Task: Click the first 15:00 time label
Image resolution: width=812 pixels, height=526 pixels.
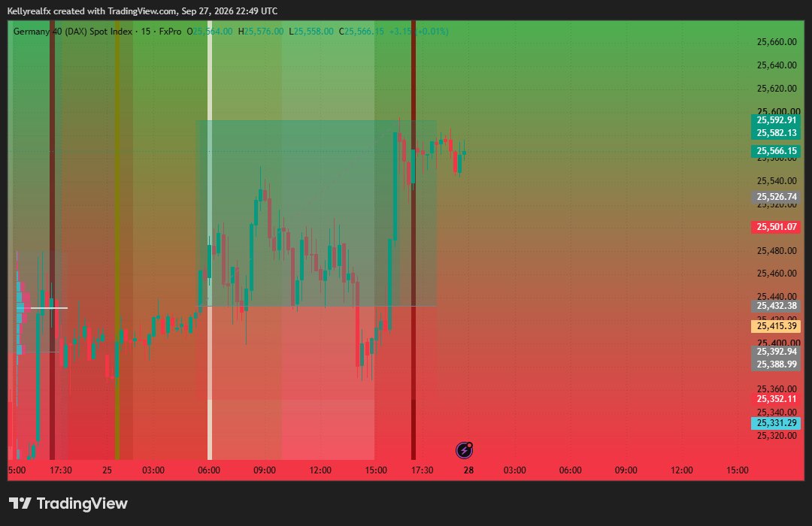Action: point(376,470)
